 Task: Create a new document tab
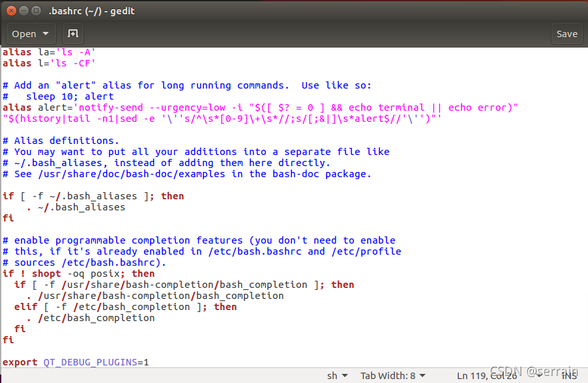[x=72, y=33]
